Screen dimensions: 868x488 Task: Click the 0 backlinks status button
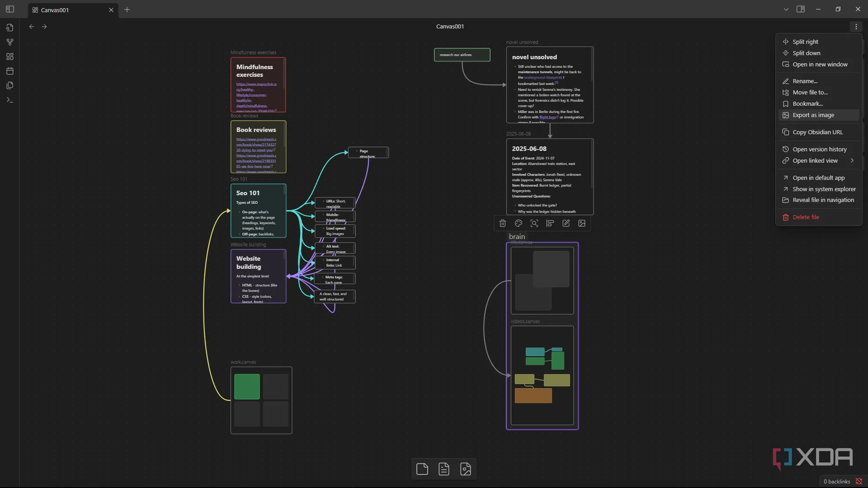click(x=837, y=481)
